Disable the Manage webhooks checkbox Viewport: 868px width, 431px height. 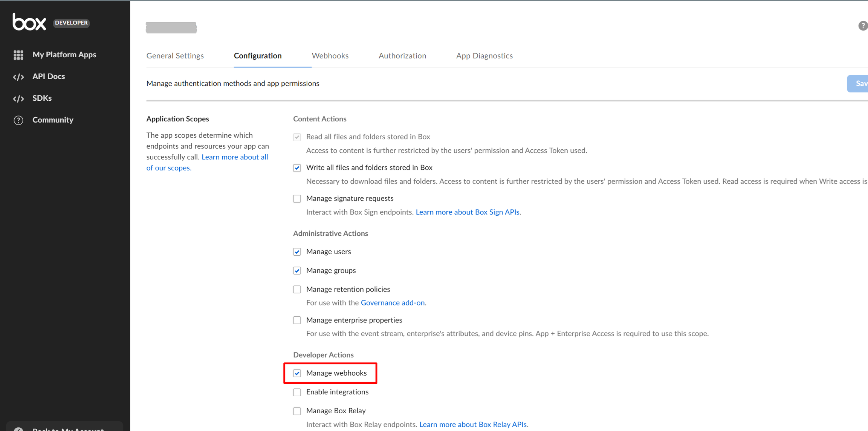(297, 373)
